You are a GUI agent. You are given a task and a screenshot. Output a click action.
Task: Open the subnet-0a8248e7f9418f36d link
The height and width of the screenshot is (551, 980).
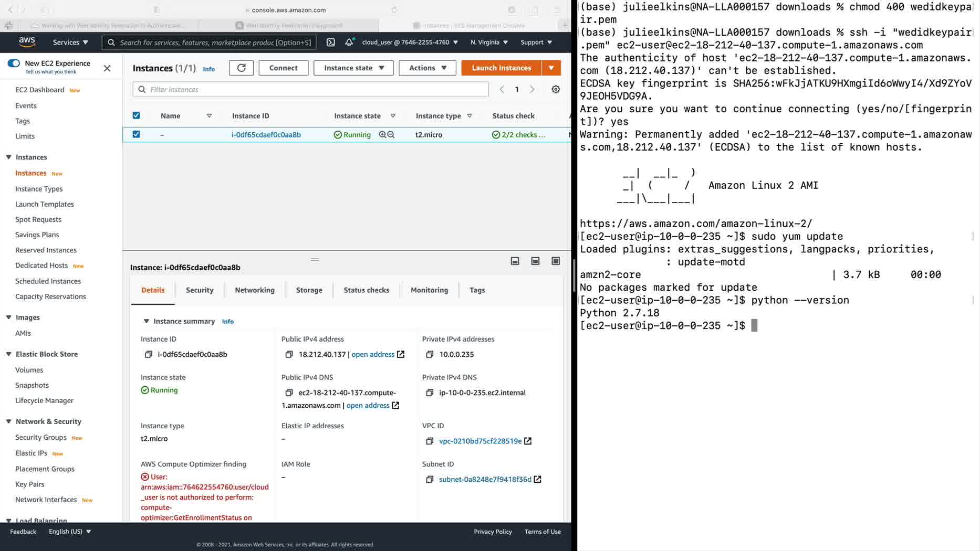point(485,480)
